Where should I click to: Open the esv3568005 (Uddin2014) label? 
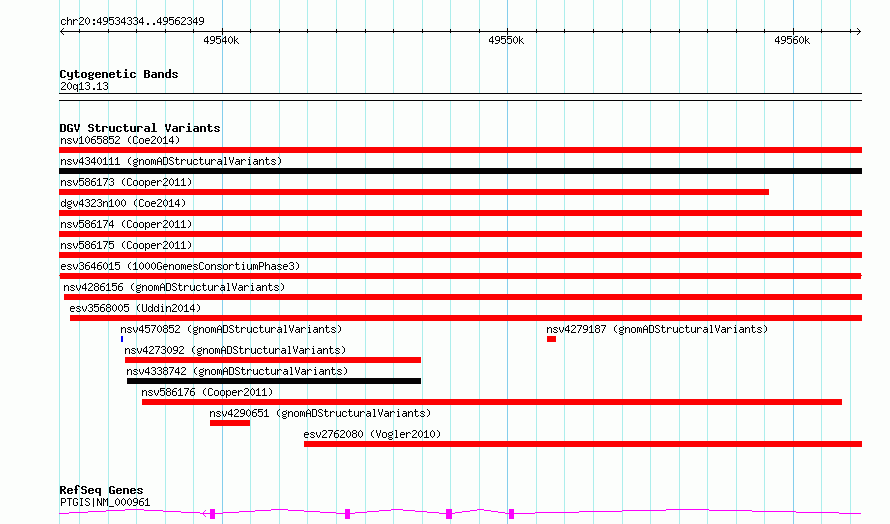pos(135,308)
